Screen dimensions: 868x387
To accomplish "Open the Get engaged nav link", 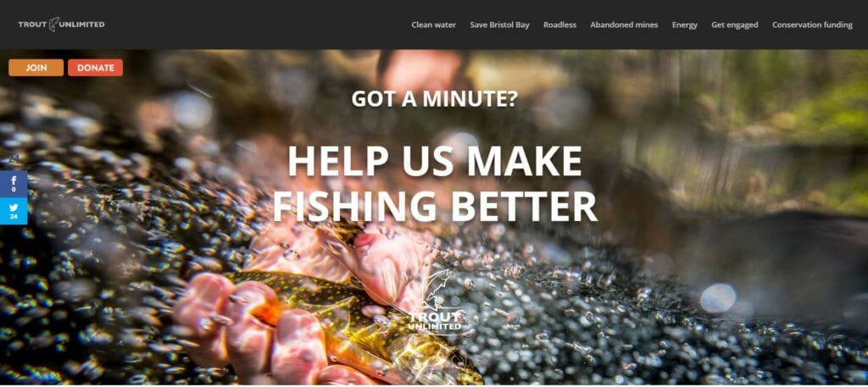I will click(735, 25).
